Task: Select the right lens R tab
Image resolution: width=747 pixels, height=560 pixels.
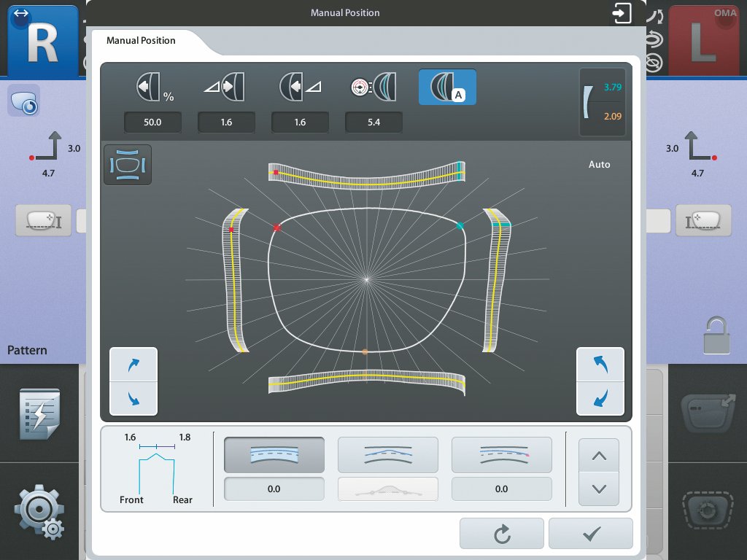Action: 42,44
